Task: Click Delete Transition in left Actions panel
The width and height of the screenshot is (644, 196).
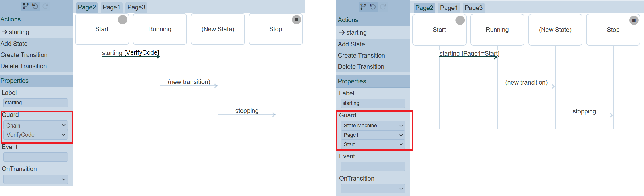Action: click(x=23, y=66)
